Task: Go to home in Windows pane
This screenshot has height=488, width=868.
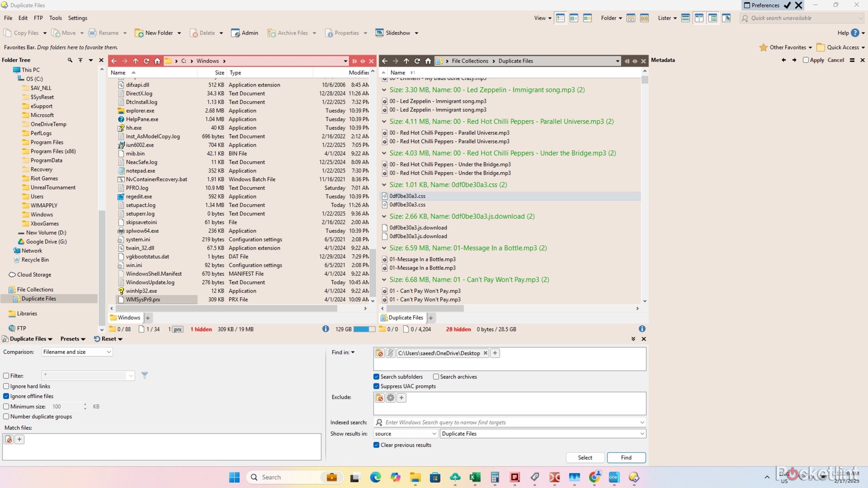Action: click(157, 61)
